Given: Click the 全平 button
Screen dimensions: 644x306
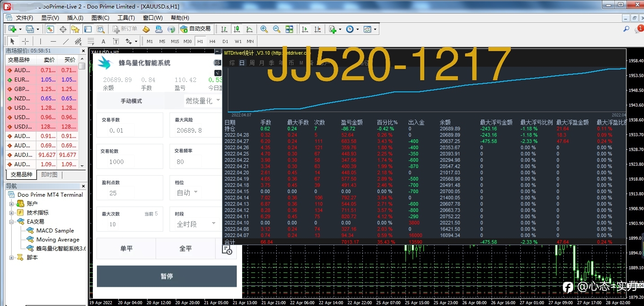Looking at the screenshot, I should pyautogui.click(x=186, y=249).
